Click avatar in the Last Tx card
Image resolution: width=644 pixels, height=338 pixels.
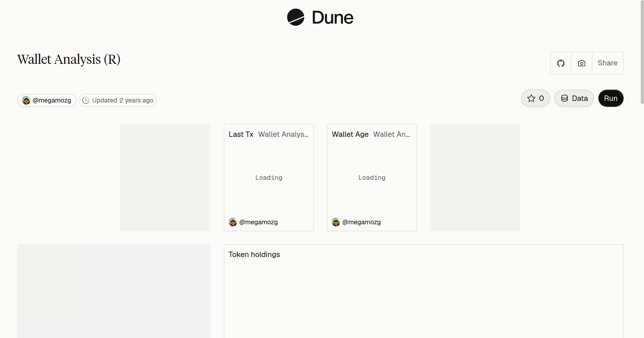click(233, 222)
